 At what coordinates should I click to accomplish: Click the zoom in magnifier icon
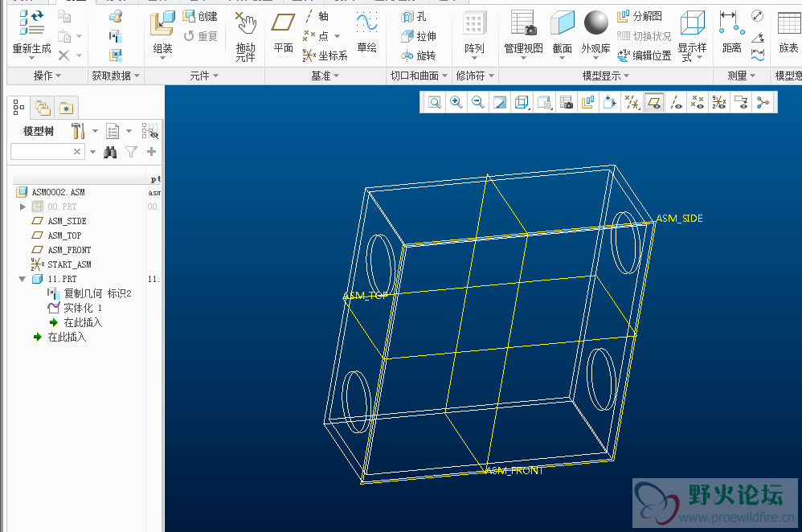point(456,102)
